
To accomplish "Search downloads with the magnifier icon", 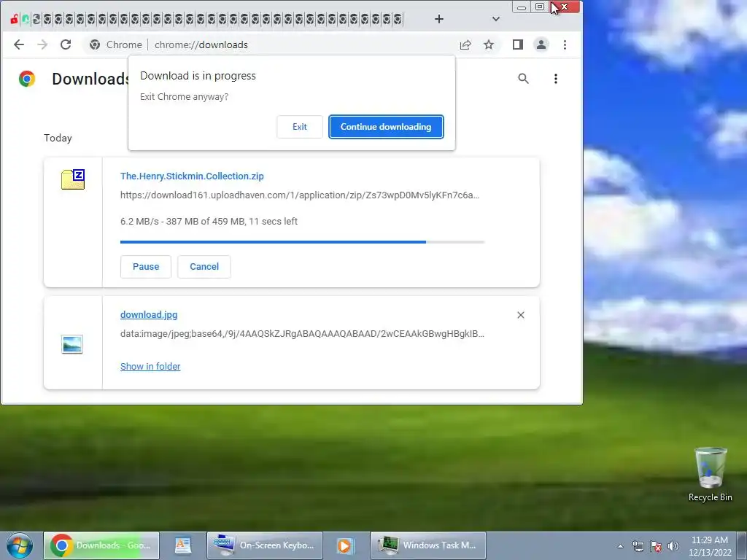I will point(523,79).
